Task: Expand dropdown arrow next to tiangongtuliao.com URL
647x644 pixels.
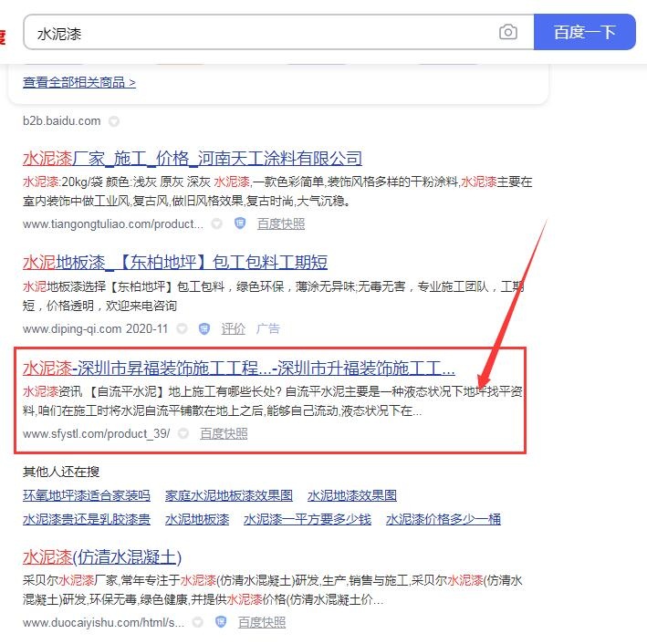Action: click(x=216, y=223)
